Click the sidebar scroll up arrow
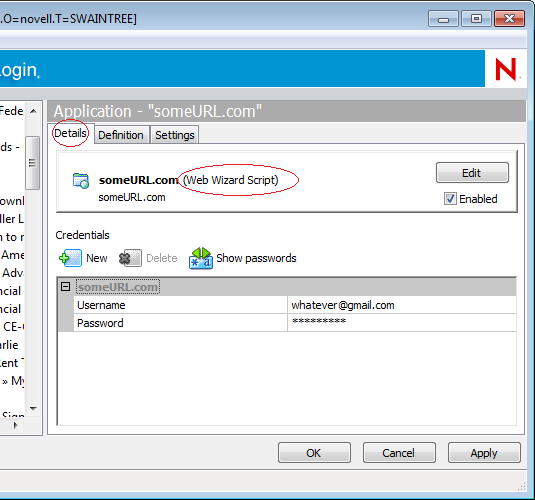Viewport: 535px width, 500px height. [33, 111]
